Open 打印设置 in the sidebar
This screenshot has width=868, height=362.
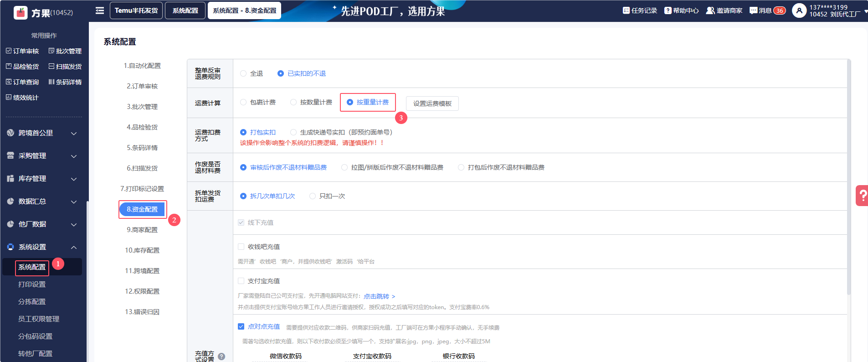pyautogui.click(x=32, y=284)
